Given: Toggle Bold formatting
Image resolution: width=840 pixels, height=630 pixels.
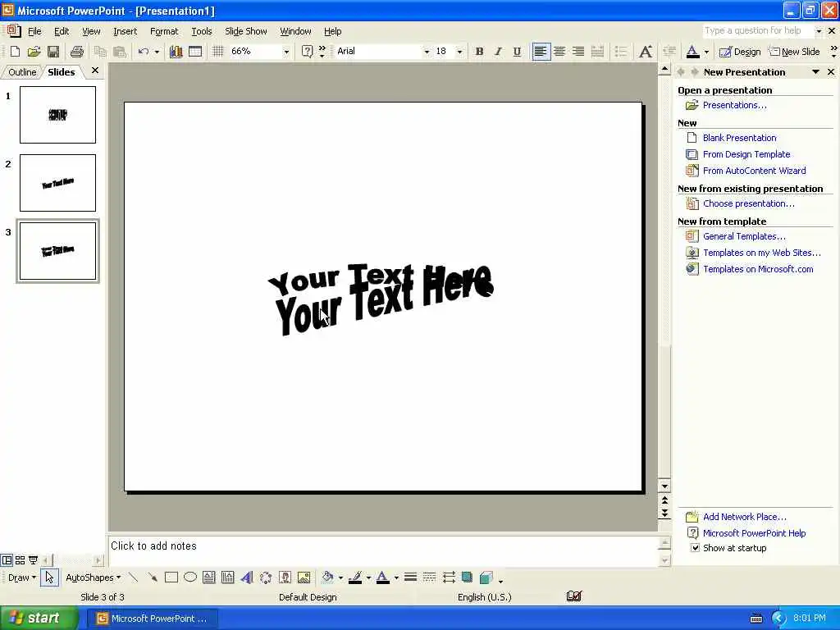Looking at the screenshot, I should click(x=479, y=52).
